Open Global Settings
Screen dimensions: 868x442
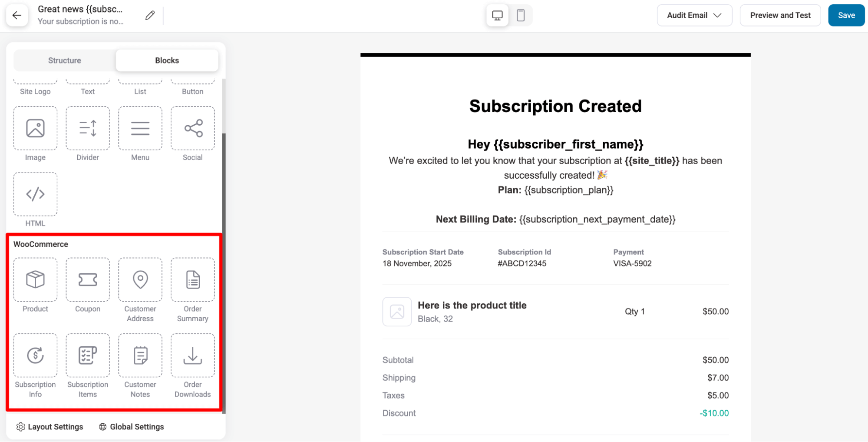coord(131,426)
